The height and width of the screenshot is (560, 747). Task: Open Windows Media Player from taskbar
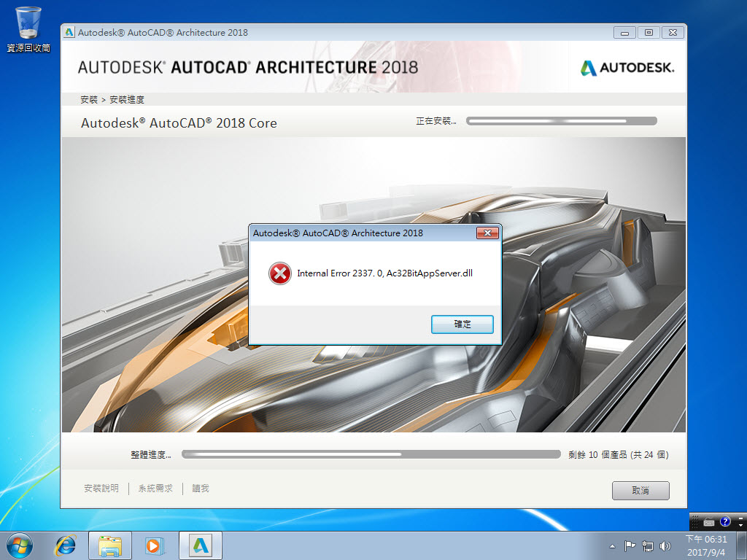(155, 545)
